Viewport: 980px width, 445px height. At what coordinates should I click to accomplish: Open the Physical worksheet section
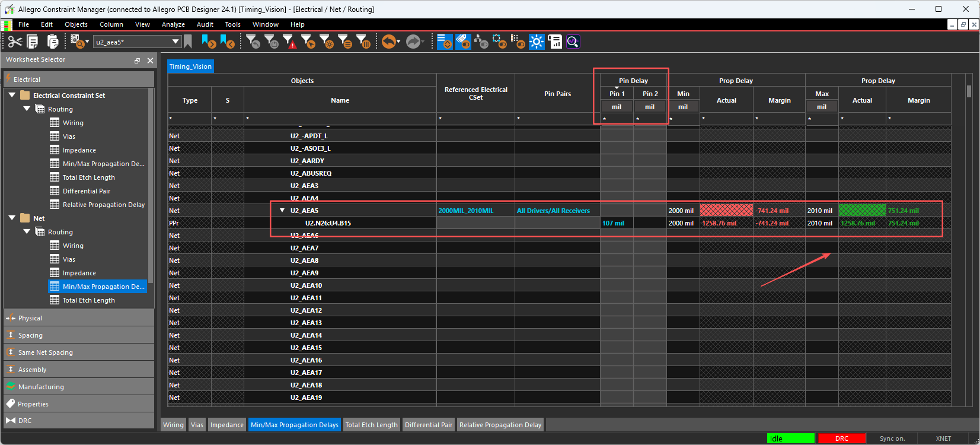(30, 318)
